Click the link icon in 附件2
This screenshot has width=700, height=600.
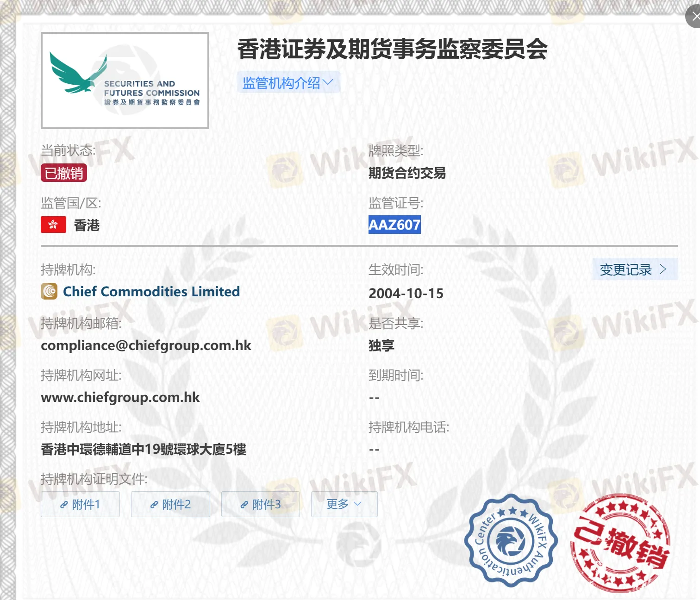point(154,505)
